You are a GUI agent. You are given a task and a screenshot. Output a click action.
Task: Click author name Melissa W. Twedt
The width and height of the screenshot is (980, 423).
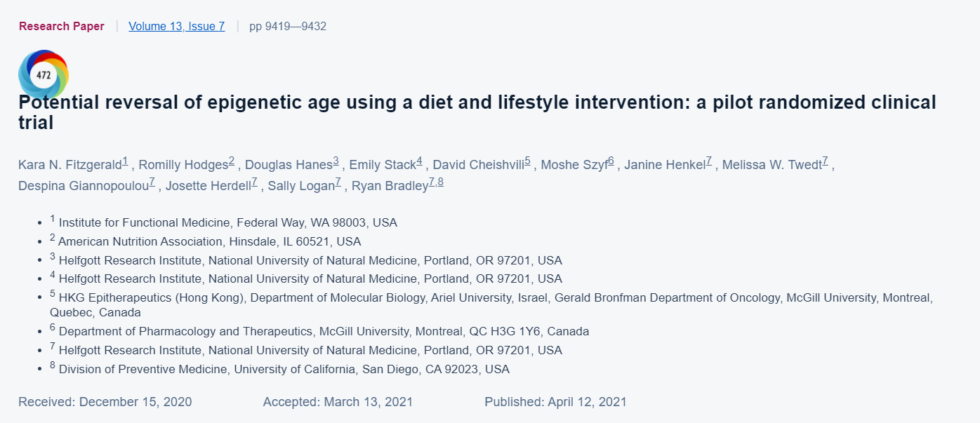tap(772, 166)
